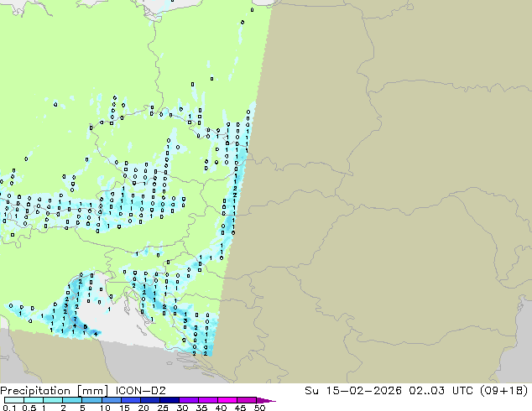Image resolution: width=532 pixels, height=411 pixels.
Task: Click the '40' legend scale value
Action: 221,408
